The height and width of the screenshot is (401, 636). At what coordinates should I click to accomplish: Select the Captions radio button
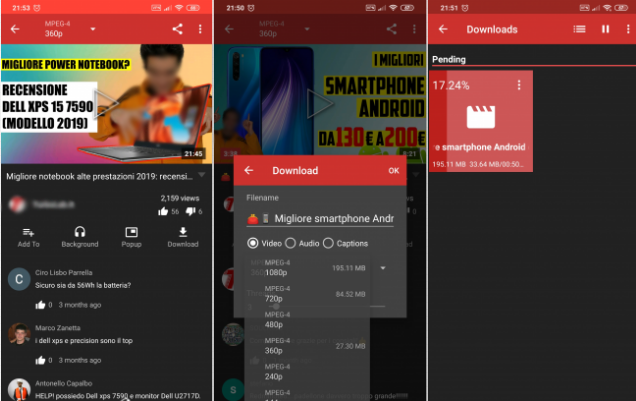coord(329,243)
